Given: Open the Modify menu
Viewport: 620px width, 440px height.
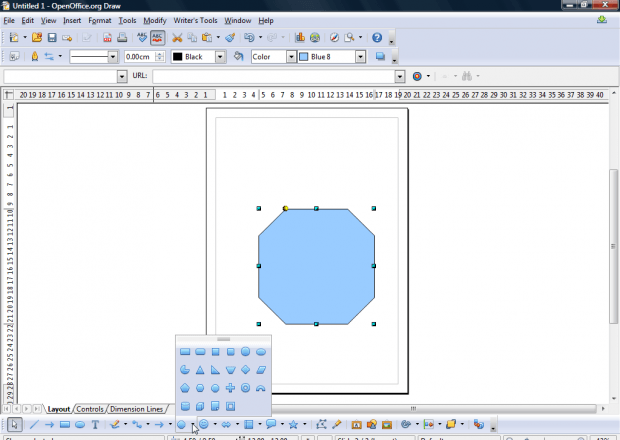Looking at the screenshot, I should pyautogui.click(x=154, y=20).
